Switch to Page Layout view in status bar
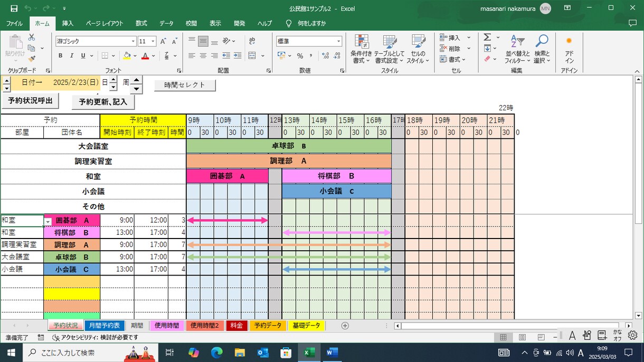644x362 pixels. pyautogui.click(x=522, y=337)
